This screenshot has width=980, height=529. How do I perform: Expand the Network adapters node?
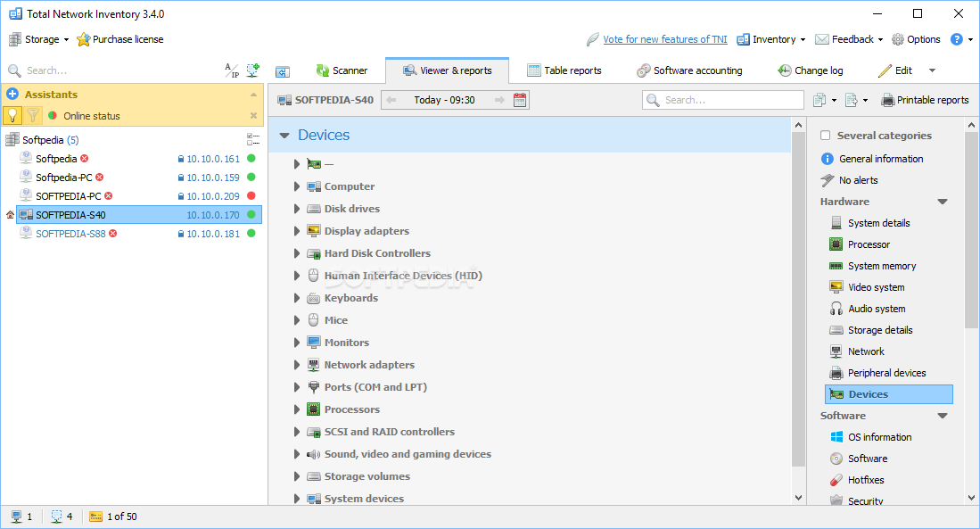297,365
